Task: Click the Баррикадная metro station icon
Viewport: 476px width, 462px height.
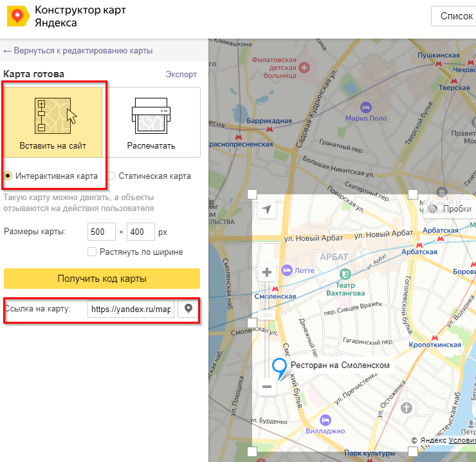Action: tap(270, 129)
